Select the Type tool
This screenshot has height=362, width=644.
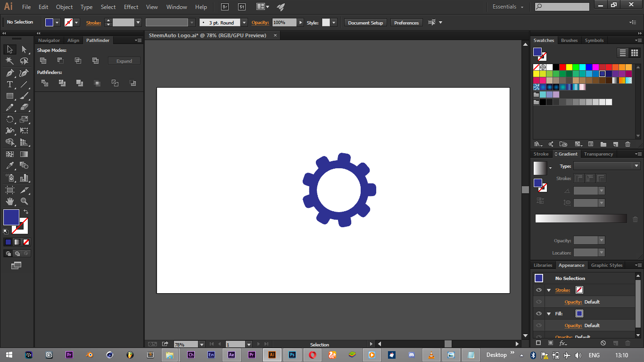[x=9, y=84]
